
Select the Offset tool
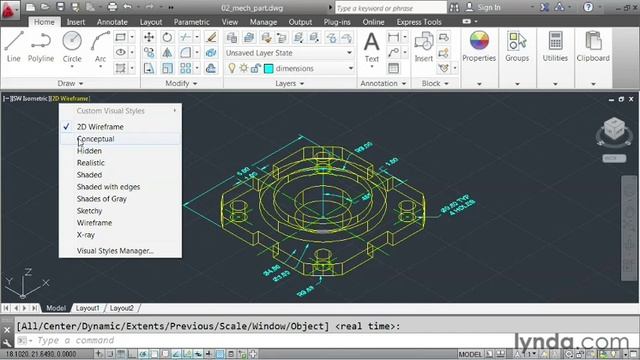(211, 68)
